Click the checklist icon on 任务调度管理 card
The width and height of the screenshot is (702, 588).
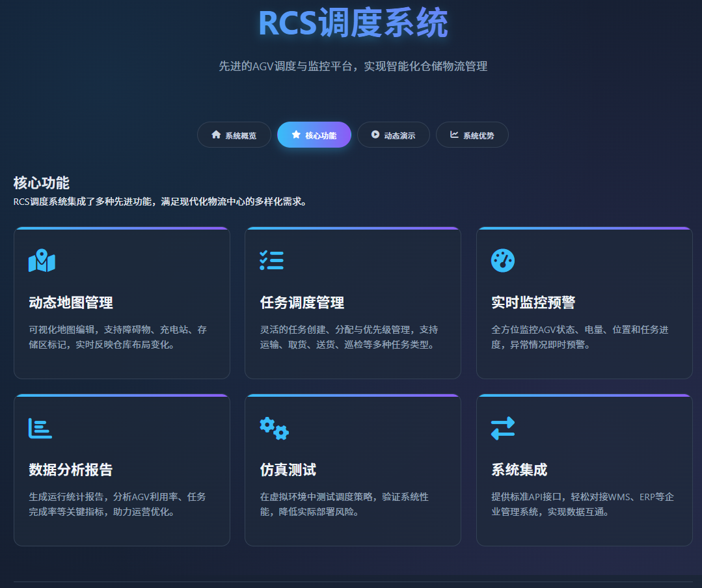272,260
